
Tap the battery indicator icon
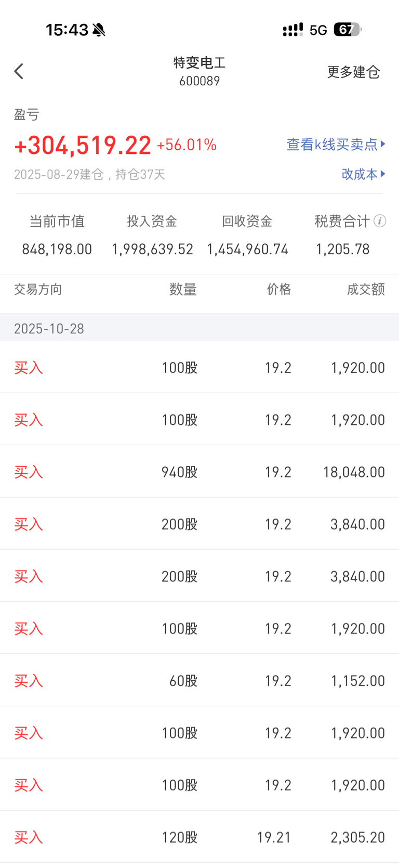[348, 30]
